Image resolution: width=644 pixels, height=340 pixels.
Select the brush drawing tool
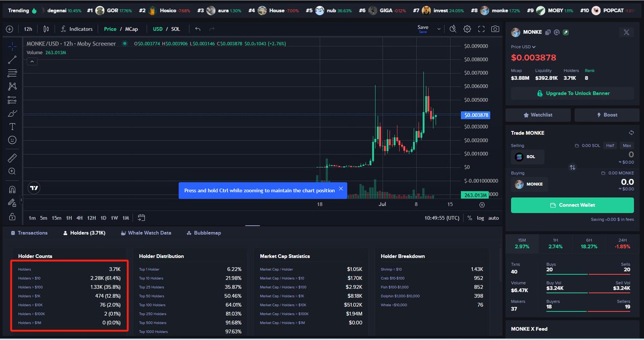[12, 113]
